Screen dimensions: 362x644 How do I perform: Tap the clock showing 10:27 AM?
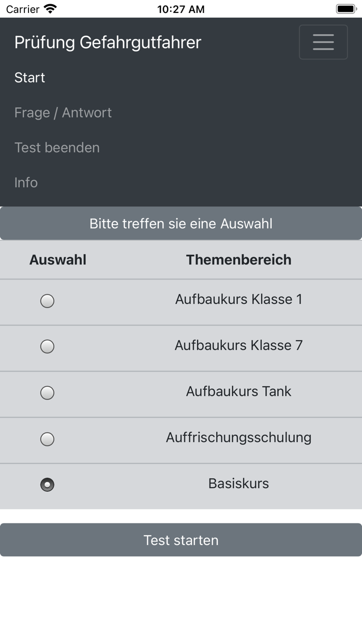pos(182,9)
